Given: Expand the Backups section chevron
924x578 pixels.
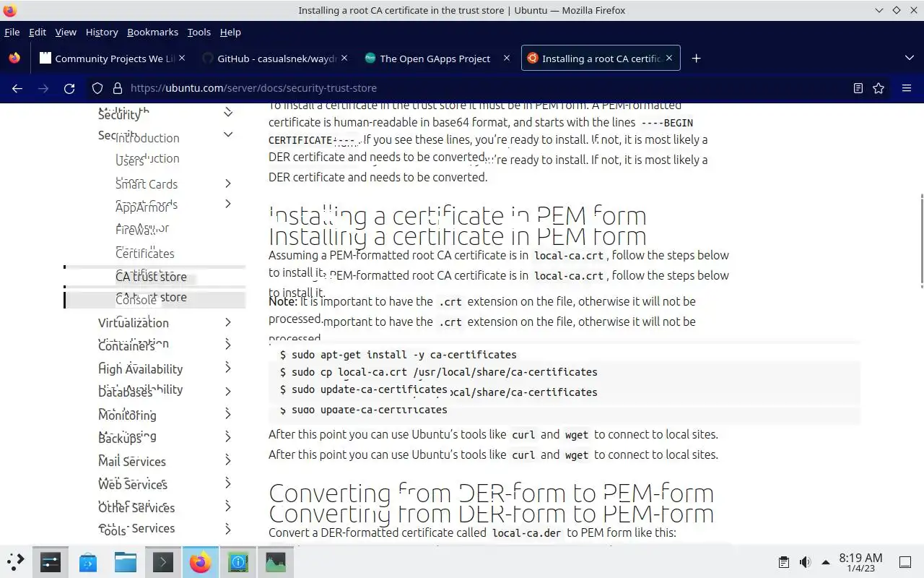Looking at the screenshot, I should click(x=227, y=437).
